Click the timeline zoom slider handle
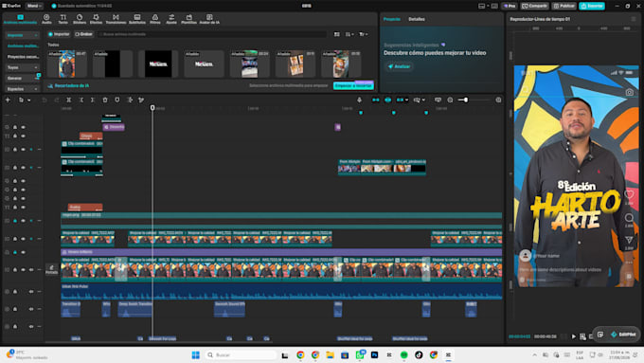Screen dimensions: 644x363 pos(466,100)
